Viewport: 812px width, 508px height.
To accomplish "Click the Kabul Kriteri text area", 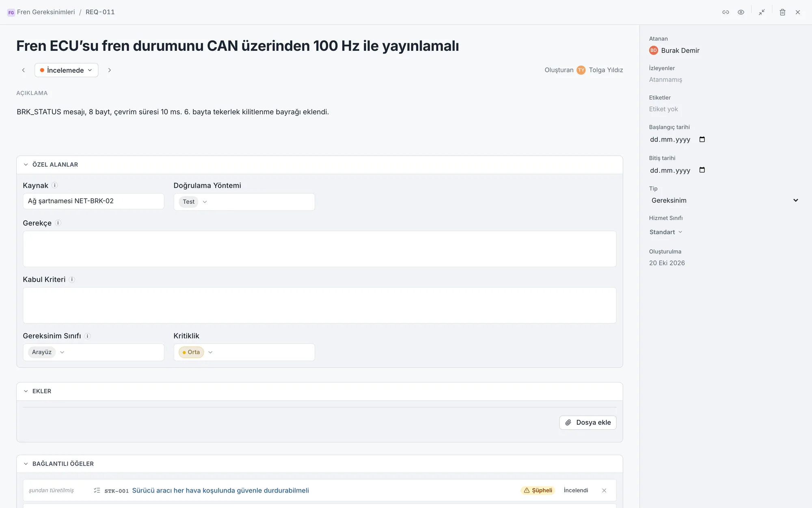I will [320, 306].
